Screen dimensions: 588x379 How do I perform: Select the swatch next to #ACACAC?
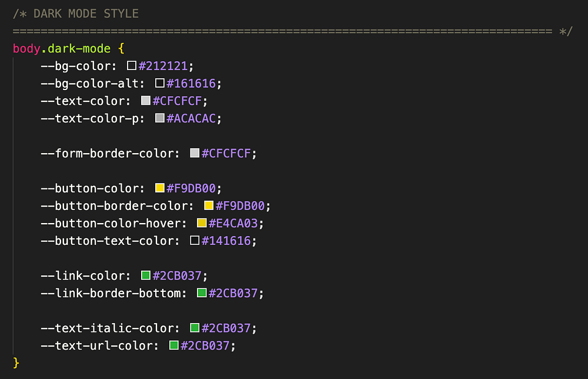[x=160, y=118]
